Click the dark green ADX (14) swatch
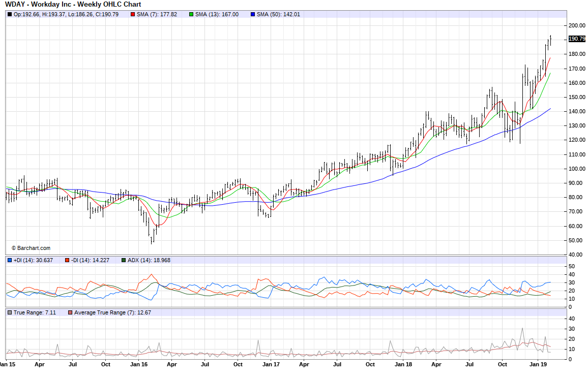Image resolution: width=588 pixels, height=380 pixels. coord(124,260)
